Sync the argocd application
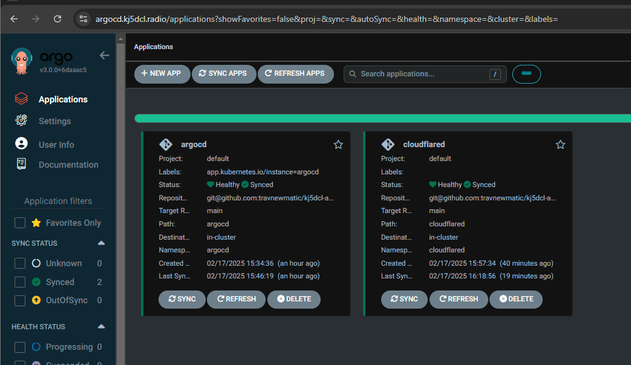631x365 pixels. [182, 299]
